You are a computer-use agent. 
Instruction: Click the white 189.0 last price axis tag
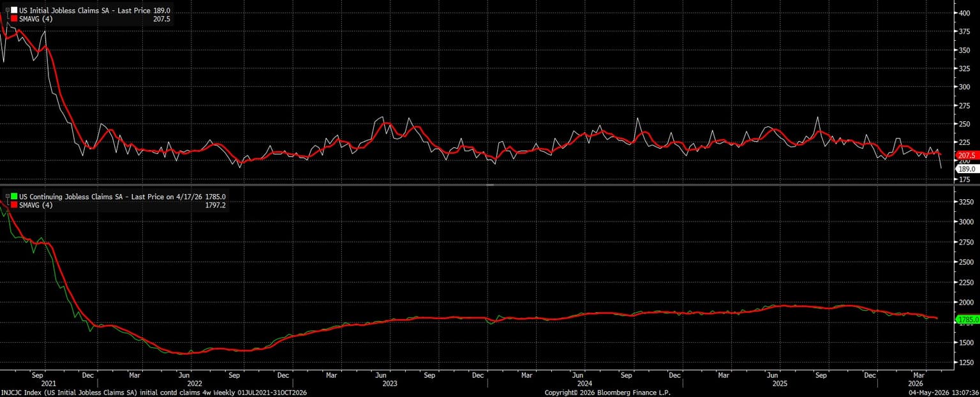tap(967, 169)
